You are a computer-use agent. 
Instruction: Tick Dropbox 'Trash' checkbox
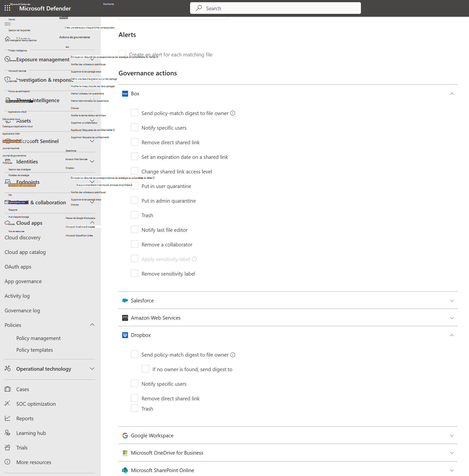click(x=135, y=408)
